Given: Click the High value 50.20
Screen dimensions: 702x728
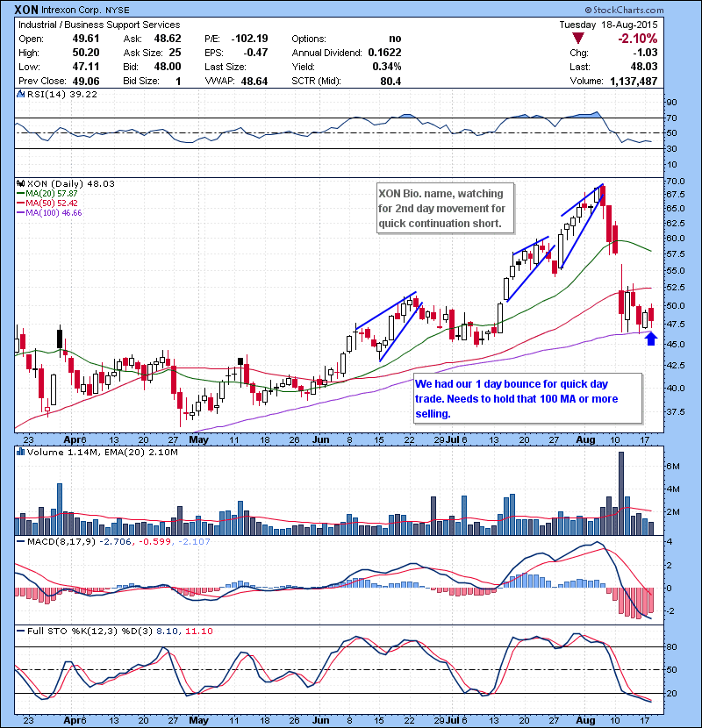Looking at the screenshot, I should 86,53.
